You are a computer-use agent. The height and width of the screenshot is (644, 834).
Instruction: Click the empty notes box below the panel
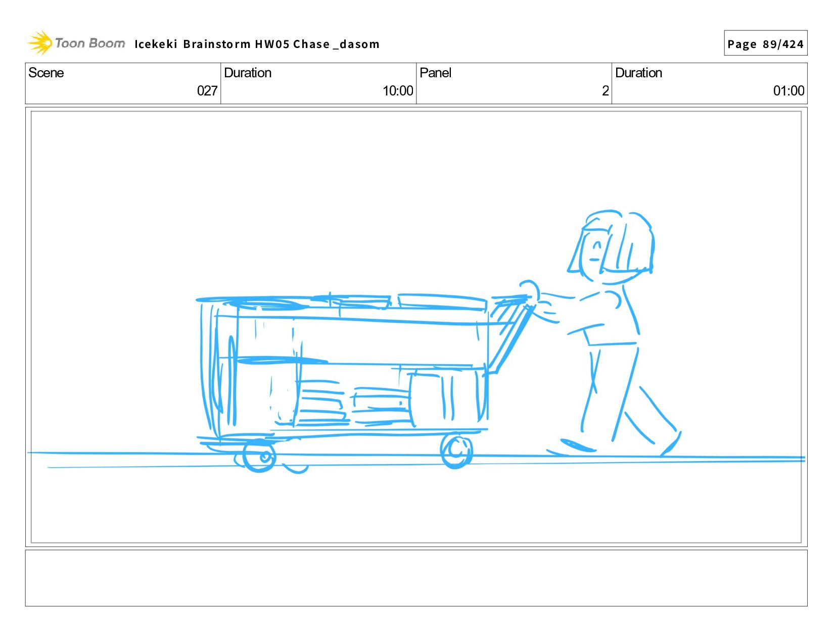coord(416,578)
